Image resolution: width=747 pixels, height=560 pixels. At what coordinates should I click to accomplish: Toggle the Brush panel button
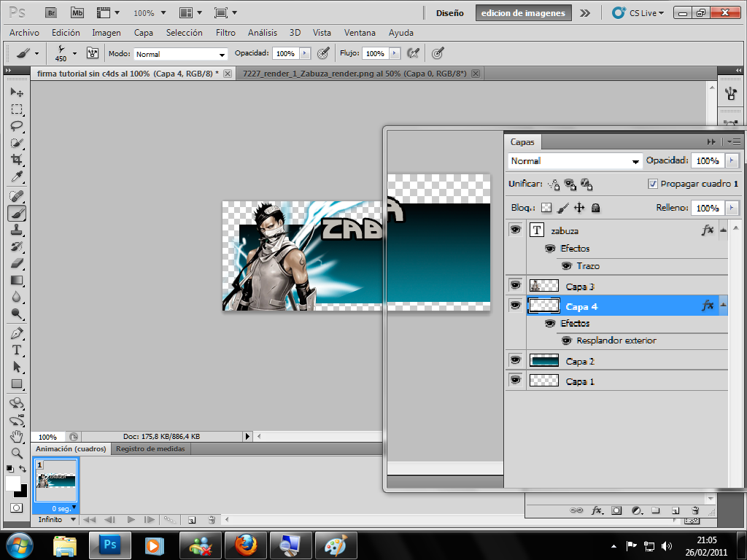(x=93, y=53)
